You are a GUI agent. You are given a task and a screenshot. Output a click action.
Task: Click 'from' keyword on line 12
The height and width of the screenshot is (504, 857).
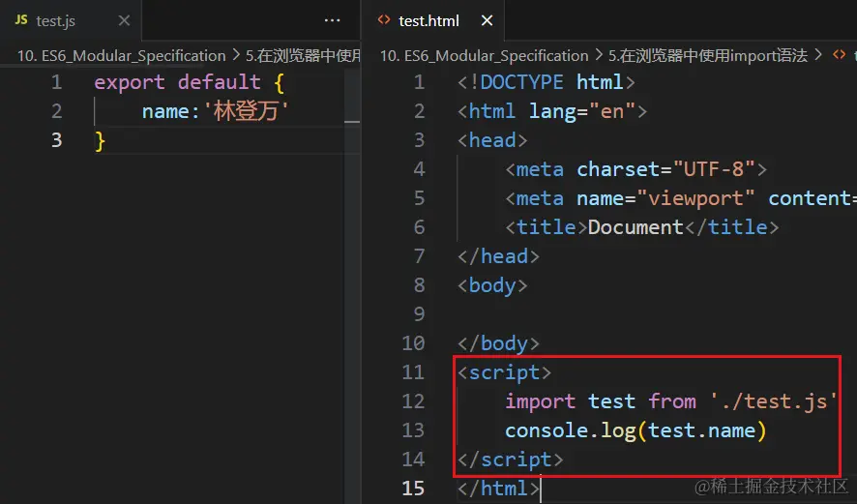[x=672, y=401]
